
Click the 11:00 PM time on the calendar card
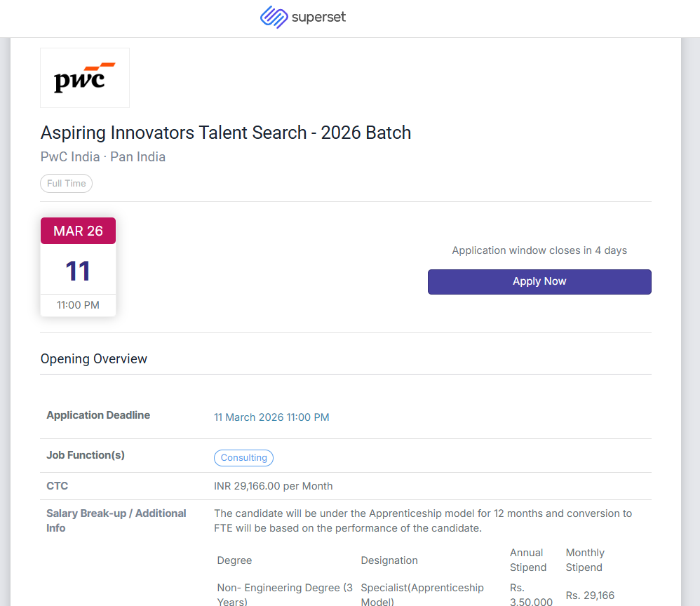pyautogui.click(x=78, y=305)
